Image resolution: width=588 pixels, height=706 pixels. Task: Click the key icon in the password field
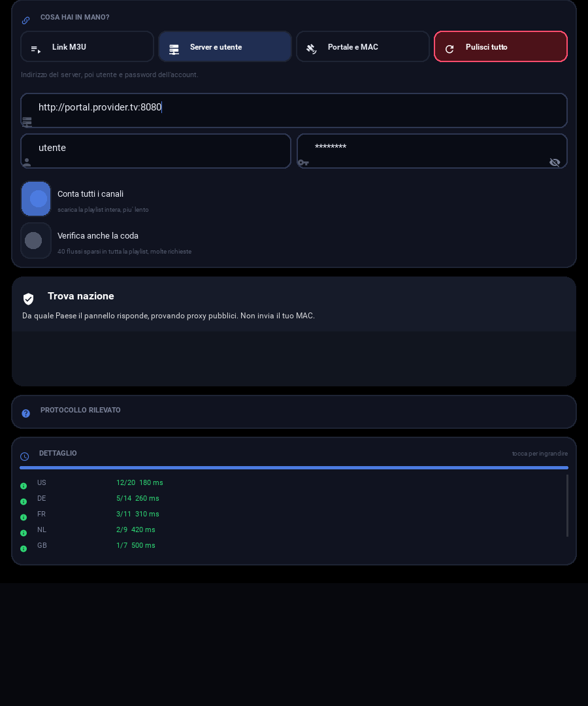coord(303,163)
